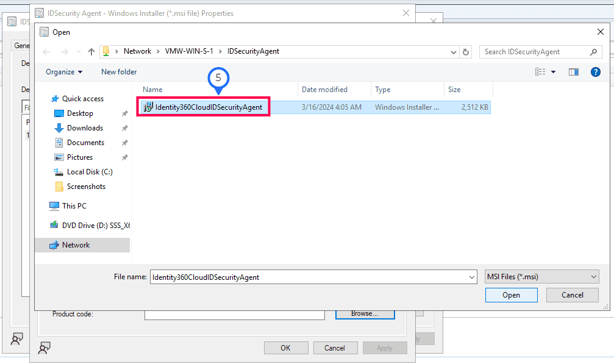Select Network in the address path
This screenshot has height=364, width=614.
[x=137, y=51]
